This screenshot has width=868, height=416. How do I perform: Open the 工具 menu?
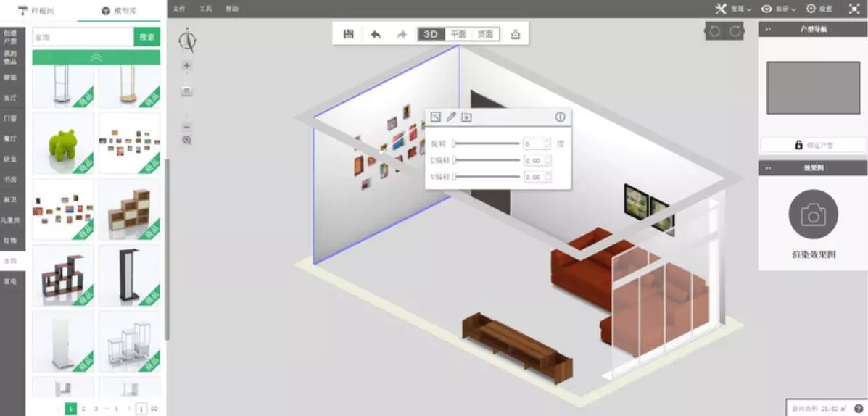click(205, 9)
